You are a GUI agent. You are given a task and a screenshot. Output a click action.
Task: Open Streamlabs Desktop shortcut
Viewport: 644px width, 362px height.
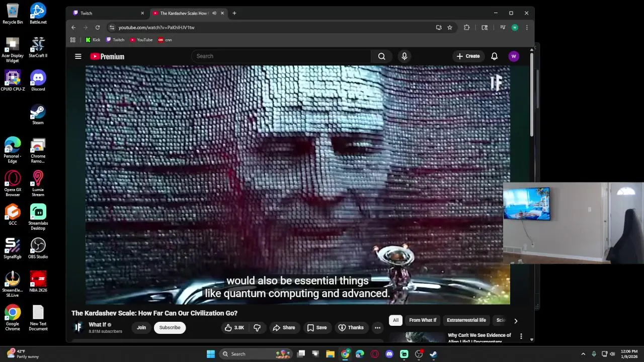click(38, 217)
